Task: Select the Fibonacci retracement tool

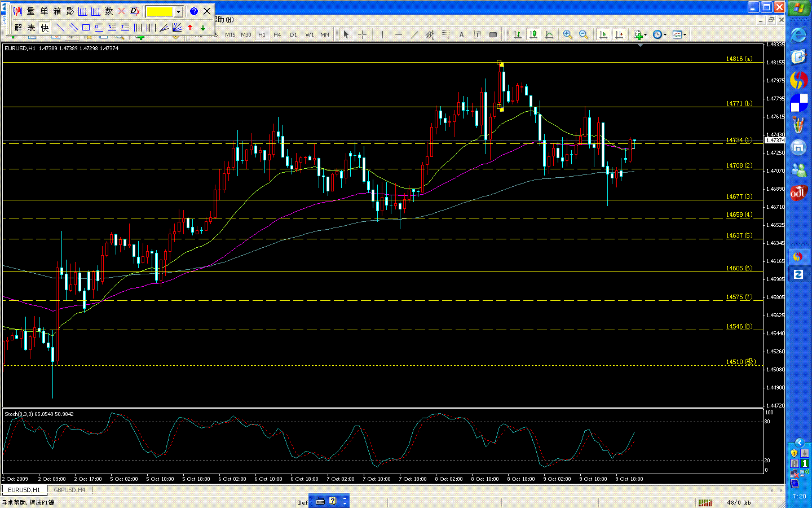Action: pyautogui.click(x=446, y=35)
